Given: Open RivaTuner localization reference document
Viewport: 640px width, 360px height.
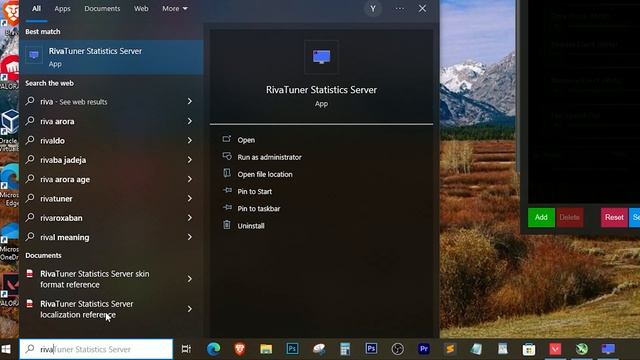Looking at the screenshot, I should tap(87, 309).
